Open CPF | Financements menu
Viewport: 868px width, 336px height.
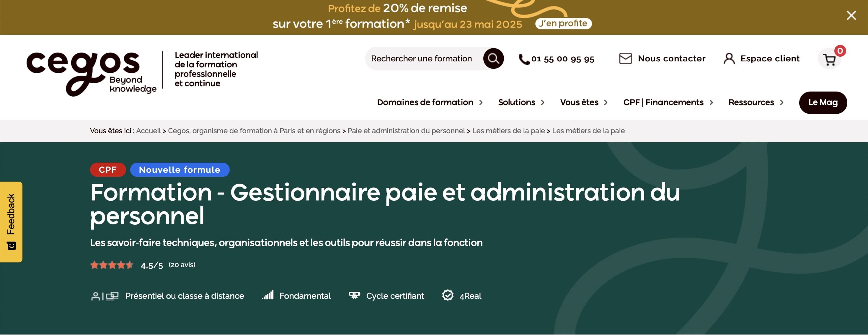coord(663,102)
